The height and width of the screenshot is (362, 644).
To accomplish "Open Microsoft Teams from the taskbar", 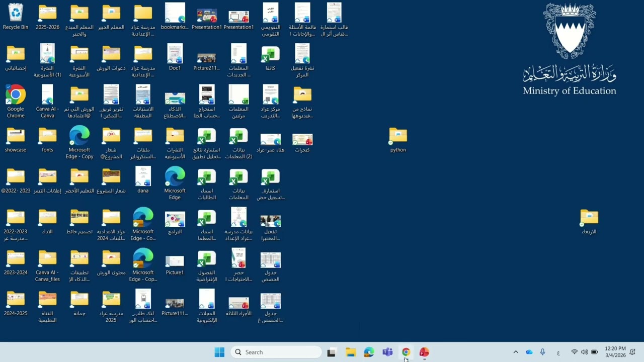I will pos(387,352).
